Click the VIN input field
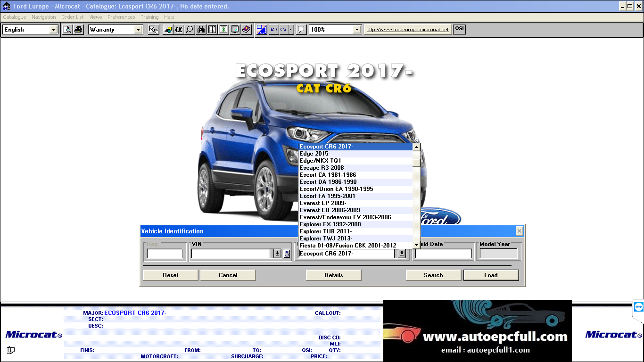Screen dimensions: 644x362 (x=231, y=254)
